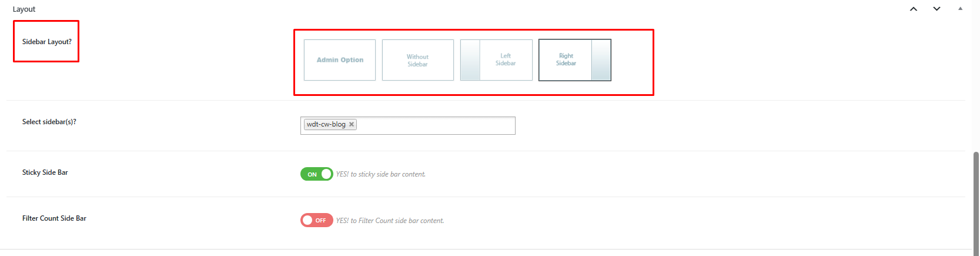
Task: Click the Layout panel heading
Action: click(24, 9)
